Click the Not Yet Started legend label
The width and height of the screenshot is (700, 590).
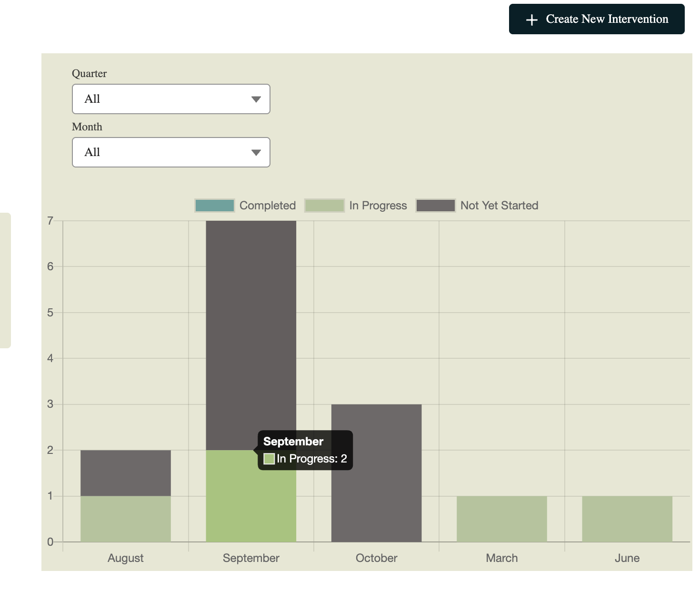tap(500, 206)
